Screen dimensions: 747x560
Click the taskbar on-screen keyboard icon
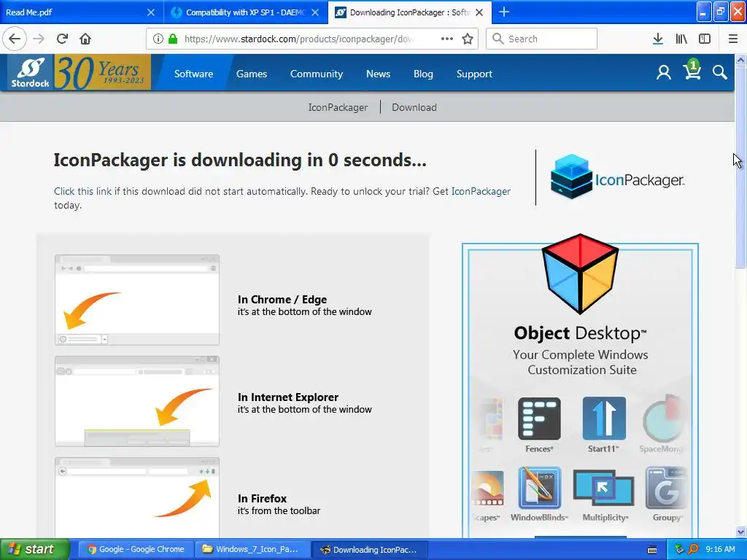click(x=652, y=550)
